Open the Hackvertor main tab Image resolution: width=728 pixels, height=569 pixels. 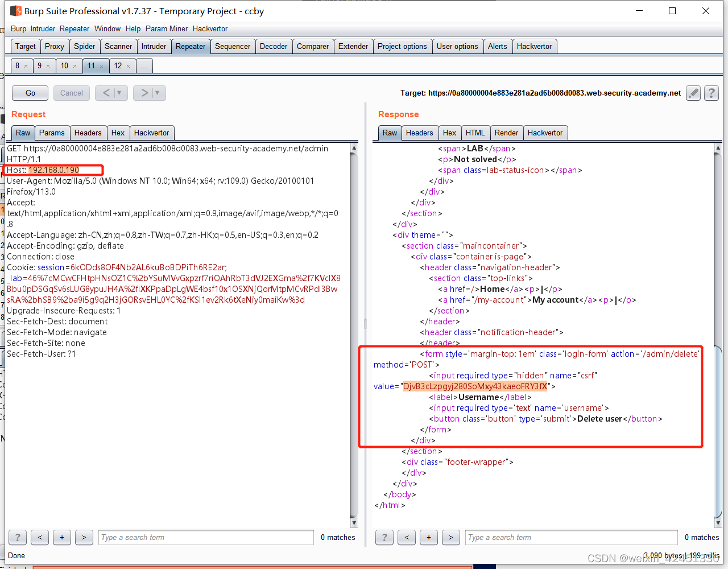click(x=535, y=46)
